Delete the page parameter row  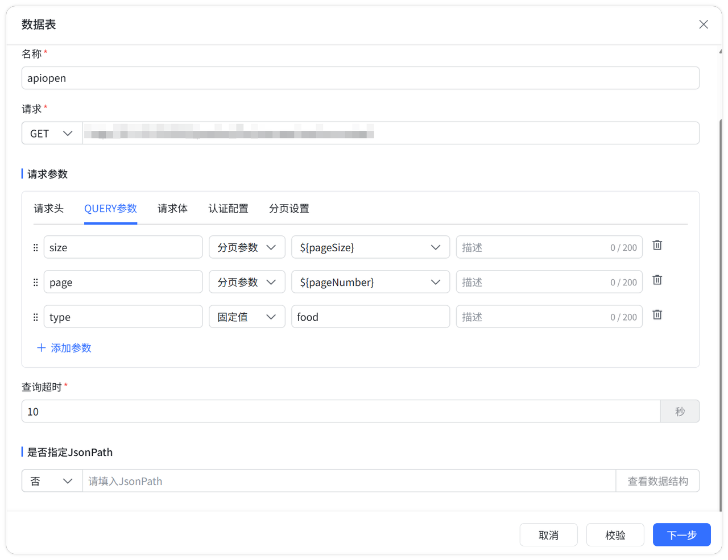pyautogui.click(x=657, y=280)
